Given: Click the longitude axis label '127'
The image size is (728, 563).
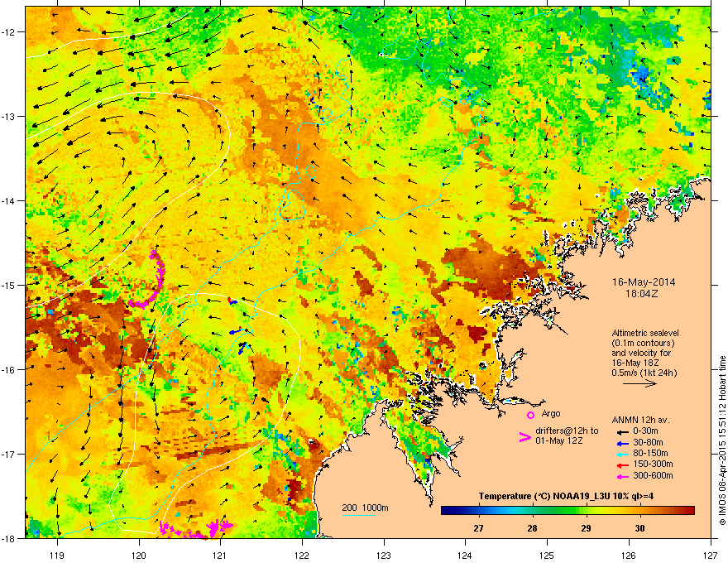Looking at the screenshot, I should pyautogui.click(x=711, y=555).
